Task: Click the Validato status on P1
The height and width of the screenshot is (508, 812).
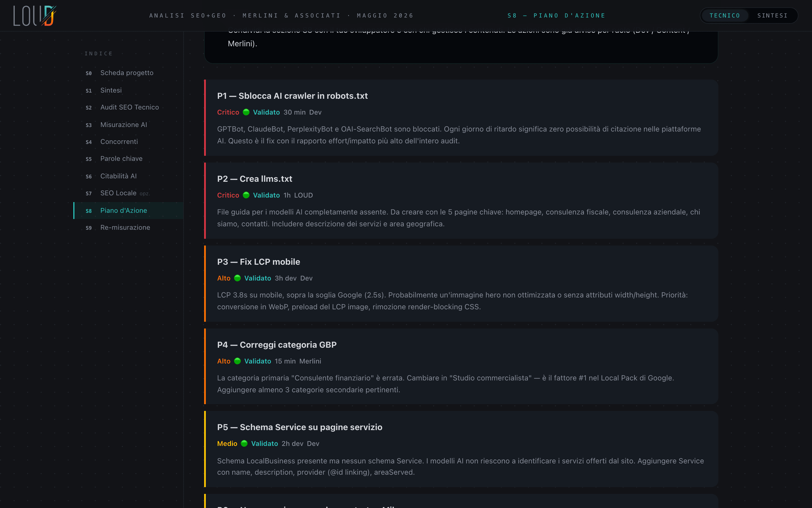Action: 266,112
